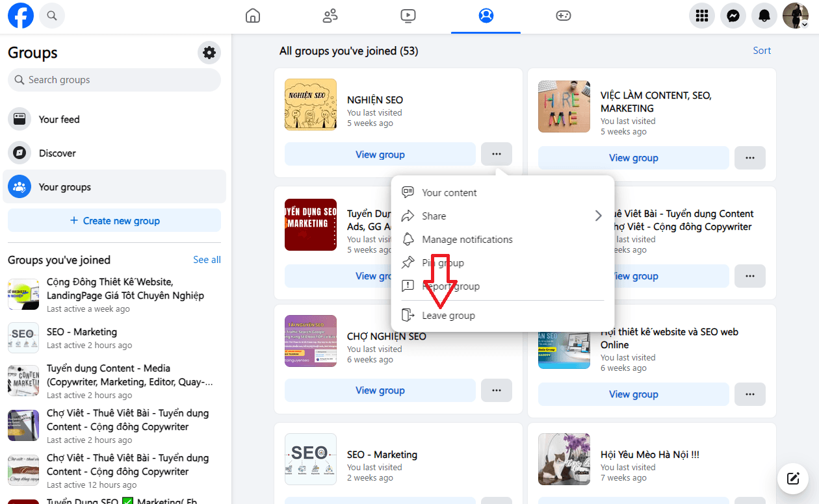View group VIỆC LÀM CONTENT, SEO, MARKETING
The width and height of the screenshot is (819, 504).
coord(634,158)
